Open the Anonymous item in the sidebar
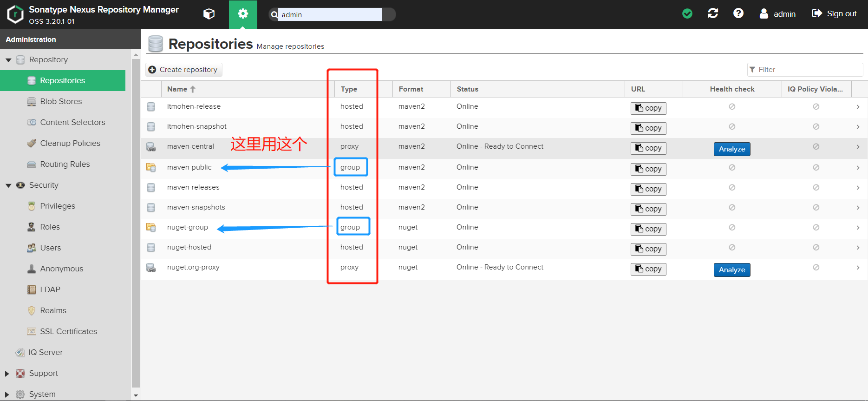The image size is (868, 401). [62, 269]
